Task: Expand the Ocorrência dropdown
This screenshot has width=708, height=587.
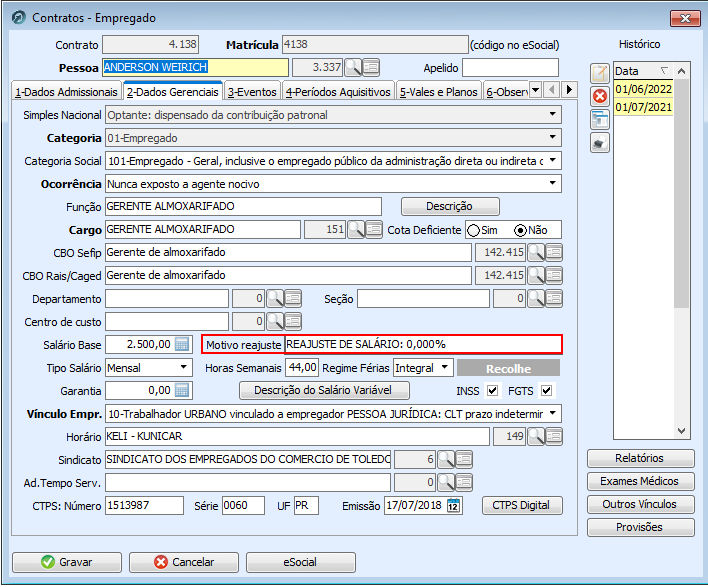Action: coord(553,183)
